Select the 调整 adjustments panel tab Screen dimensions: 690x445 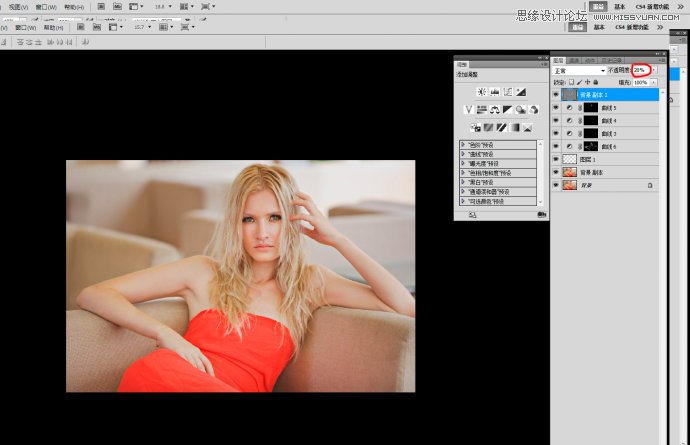462,65
